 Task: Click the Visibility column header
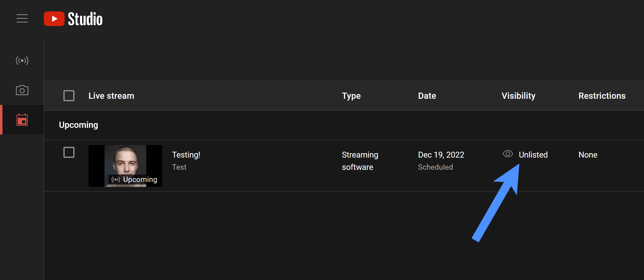click(518, 96)
